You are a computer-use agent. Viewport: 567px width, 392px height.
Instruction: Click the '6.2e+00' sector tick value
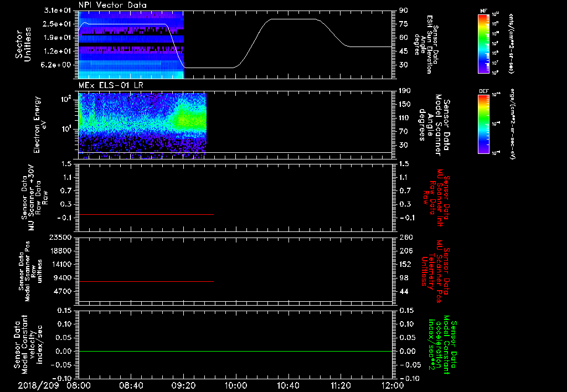(x=57, y=65)
